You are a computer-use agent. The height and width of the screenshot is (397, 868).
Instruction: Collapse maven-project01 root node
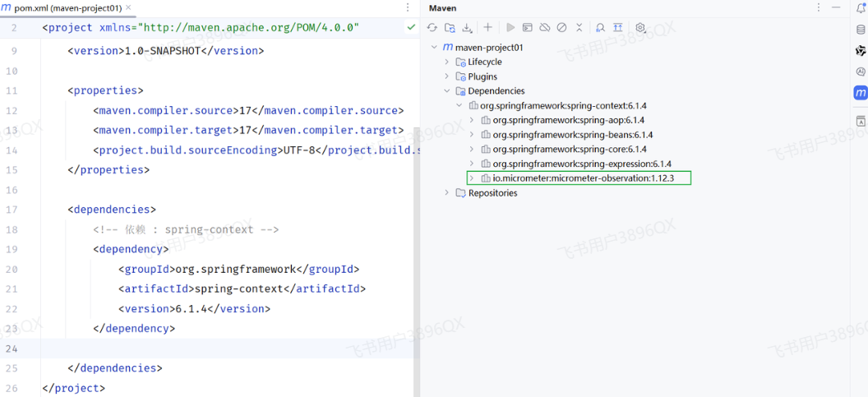pyautogui.click(x=434, y=48)
